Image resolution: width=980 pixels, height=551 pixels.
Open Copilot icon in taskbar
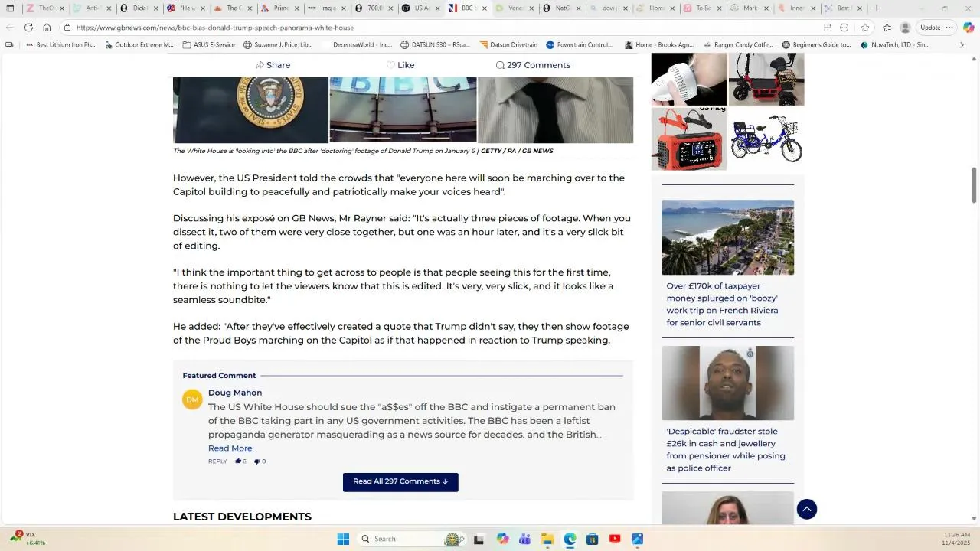pos(502,539)
